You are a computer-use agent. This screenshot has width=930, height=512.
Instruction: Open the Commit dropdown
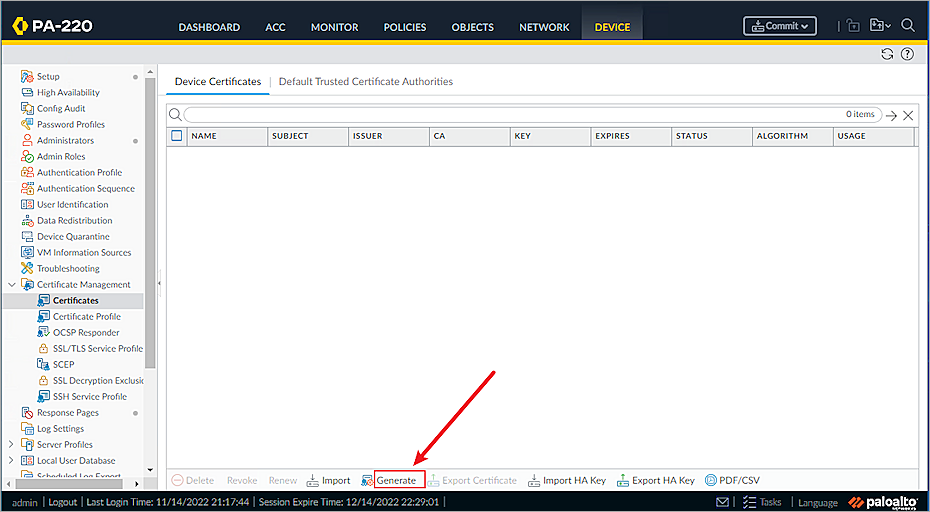point(780,26)
